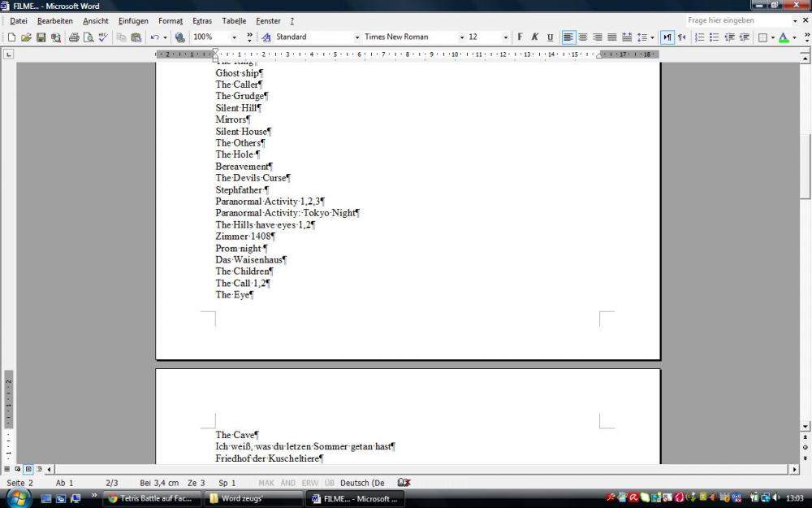Click the line spacing icon
Image resolution: width=812 pixels, height=508 pixels.
[642, 37]
